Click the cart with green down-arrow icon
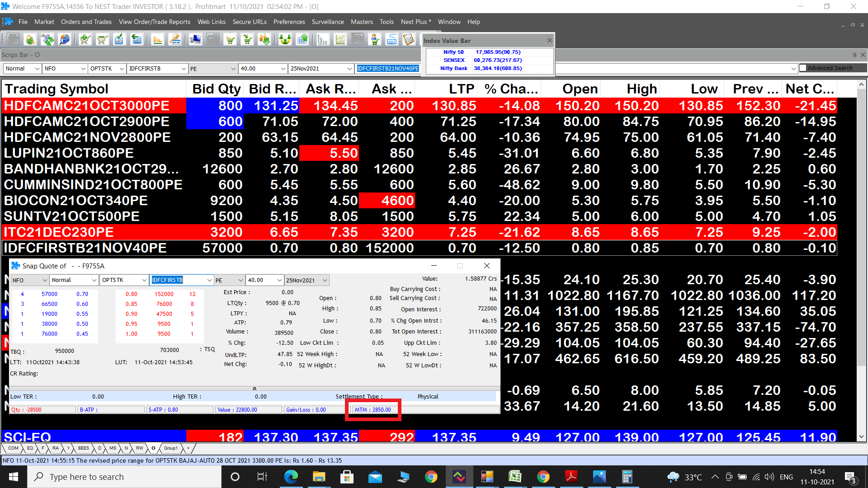 247,40
